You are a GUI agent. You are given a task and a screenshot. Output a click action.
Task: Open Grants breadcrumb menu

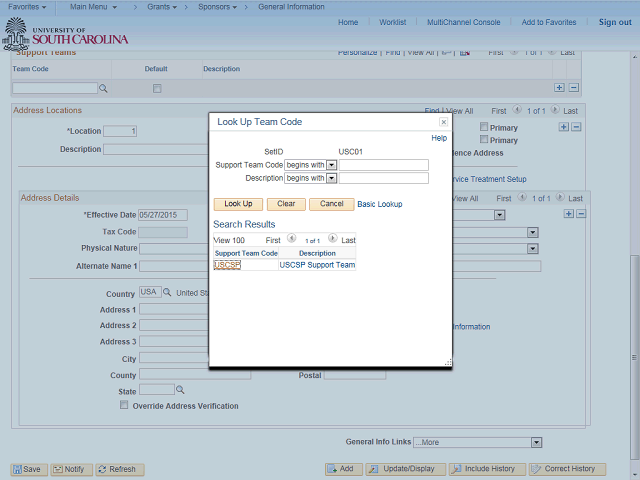(162, 7)
